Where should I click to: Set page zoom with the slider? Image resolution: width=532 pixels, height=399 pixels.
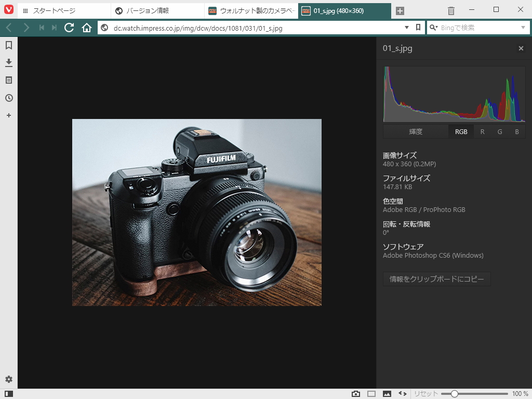coord(455,393)
